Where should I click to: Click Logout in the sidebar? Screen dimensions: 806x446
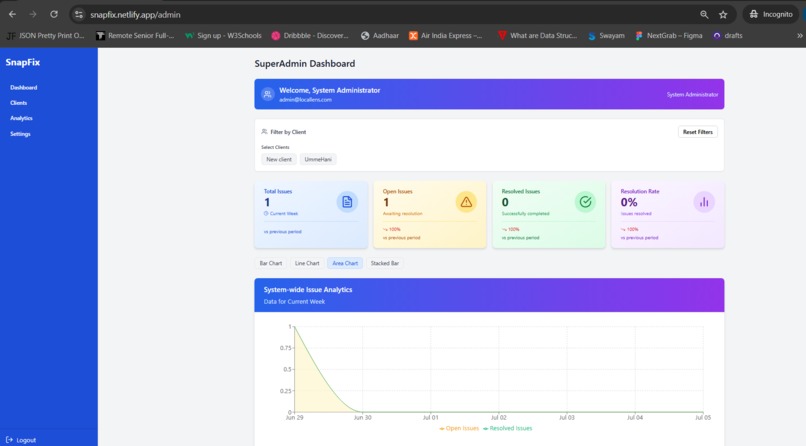(x=21, y=440)
